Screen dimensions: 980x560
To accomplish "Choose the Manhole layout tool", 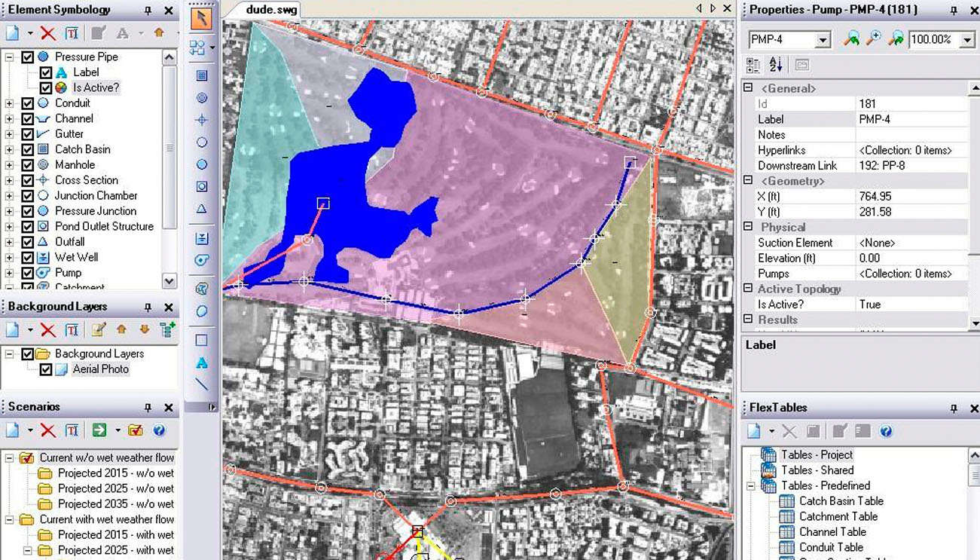I will [x=202, y=98].
